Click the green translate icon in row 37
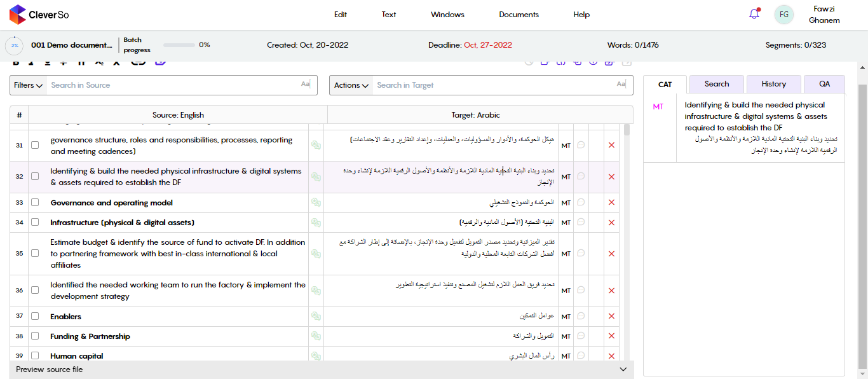Viewport: 868px width, 379px height. 316,316
